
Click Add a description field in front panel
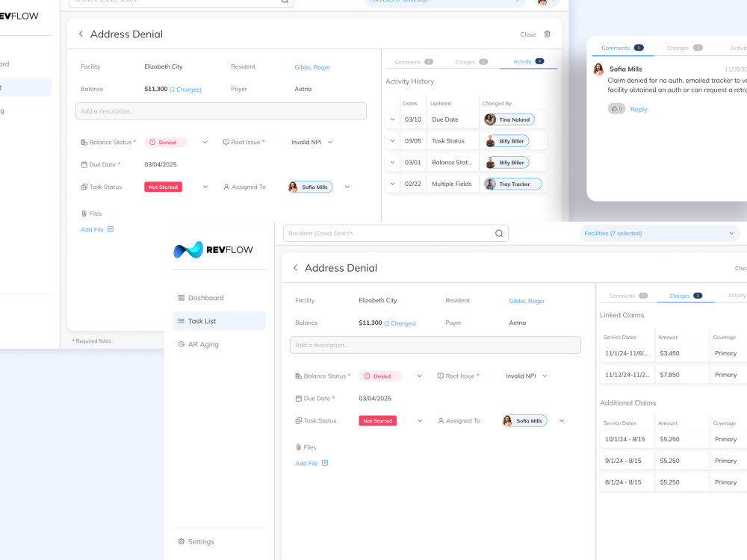pyautogui.click(x=436, y=345)
